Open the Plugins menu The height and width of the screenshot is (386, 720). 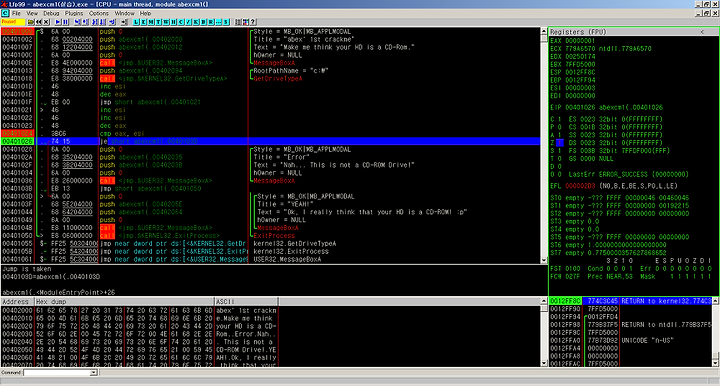pyautogui.click(x=74, y=13)
